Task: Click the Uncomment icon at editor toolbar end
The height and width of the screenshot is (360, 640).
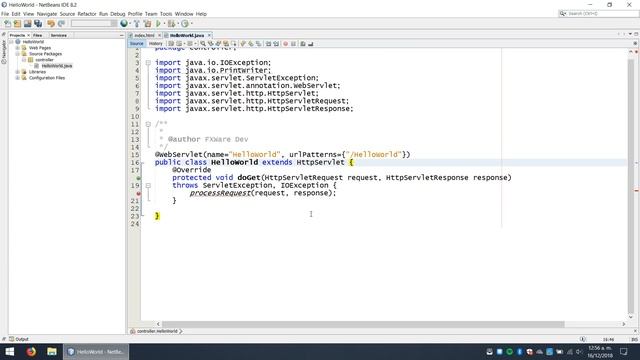Action: tap(311, 44)
